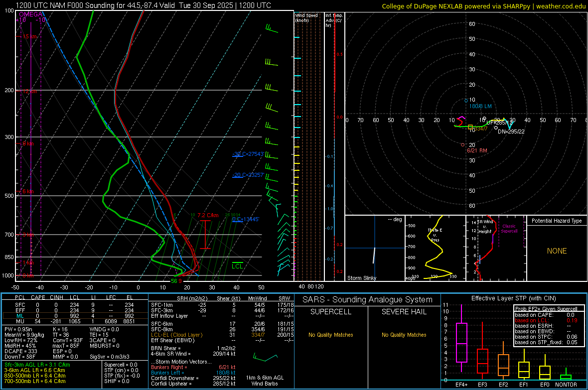
Task: Click the 4-6km SR Wind = 209/14 kt line
Action: coord(193,354)
